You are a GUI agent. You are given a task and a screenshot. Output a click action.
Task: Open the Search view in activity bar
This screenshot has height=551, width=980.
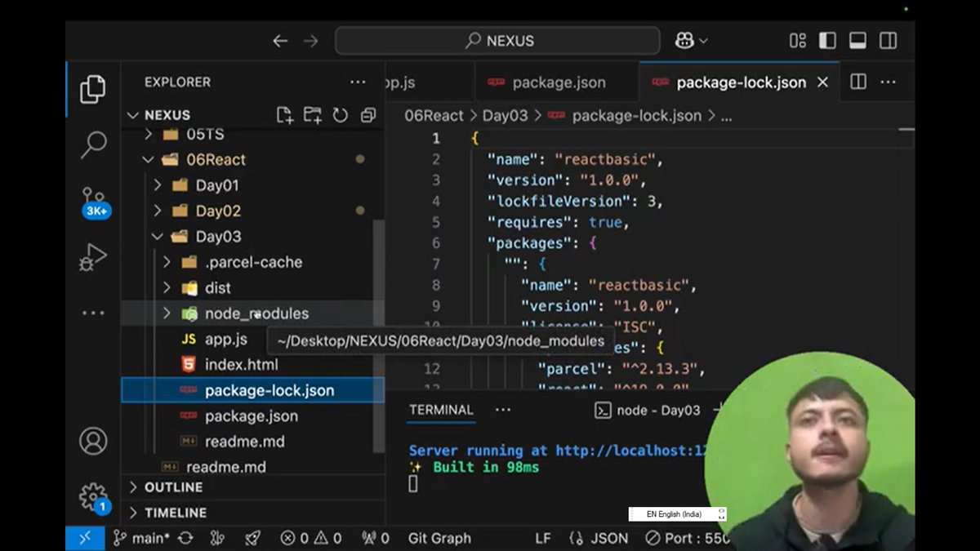click(x=93, y=144)
